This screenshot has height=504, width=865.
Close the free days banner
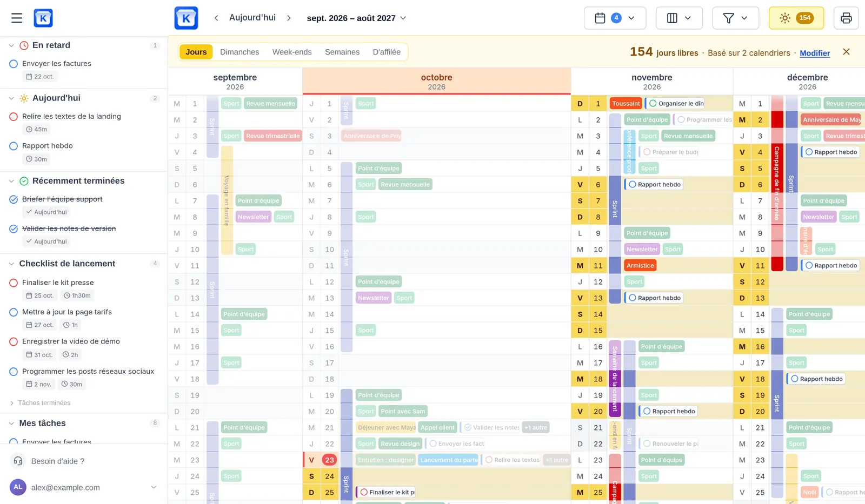click(x=846, y=52)
